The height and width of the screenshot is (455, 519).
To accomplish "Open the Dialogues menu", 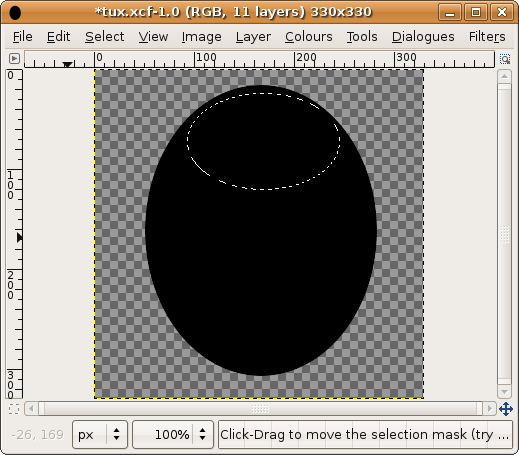I will click(x=423, y=37).
